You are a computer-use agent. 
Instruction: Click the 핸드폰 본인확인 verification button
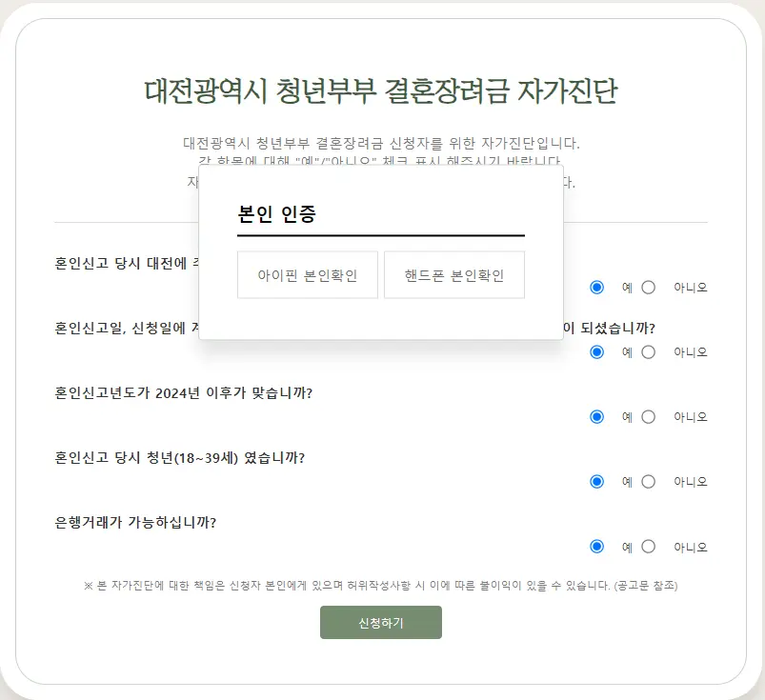tap(453, 274)
